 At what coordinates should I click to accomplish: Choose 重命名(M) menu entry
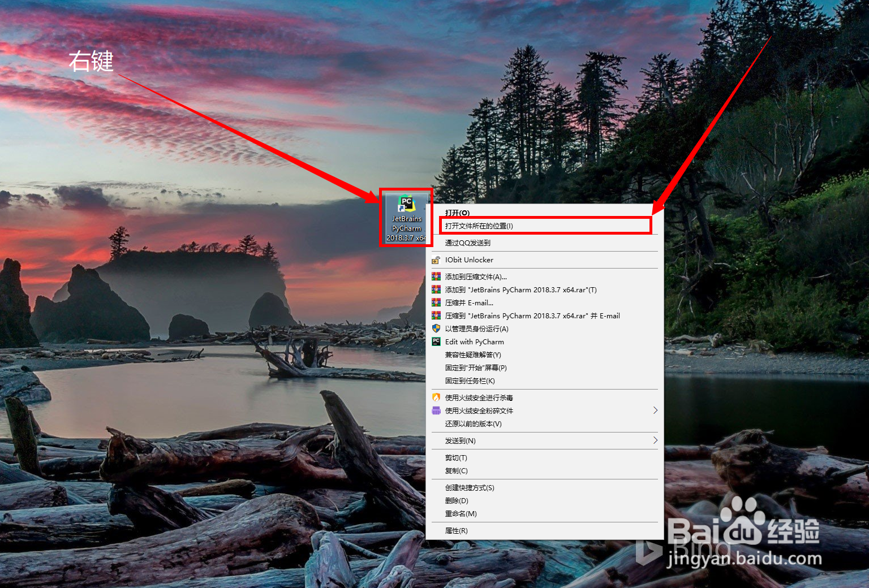(544, 513)
